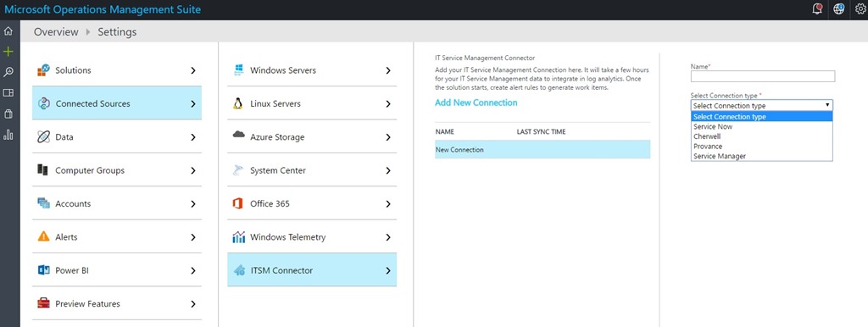
Task: Select ITSM Connector in connected sources
Action: click(x=312, y=270)
